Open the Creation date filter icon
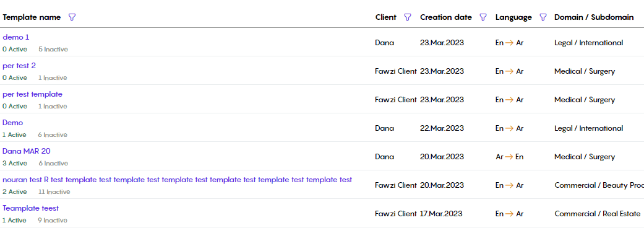Image resolution: width=644 pixels, height=233 pixels. [x=483, y=17]
